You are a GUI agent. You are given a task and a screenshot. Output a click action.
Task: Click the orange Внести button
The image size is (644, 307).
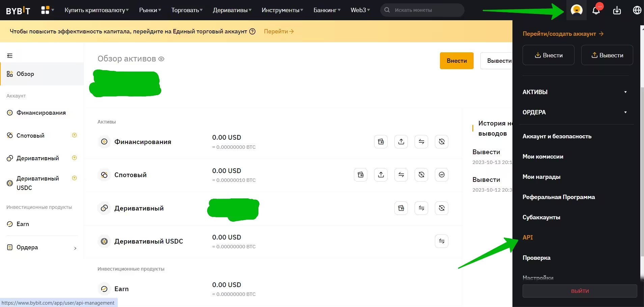tap(457, 61)
